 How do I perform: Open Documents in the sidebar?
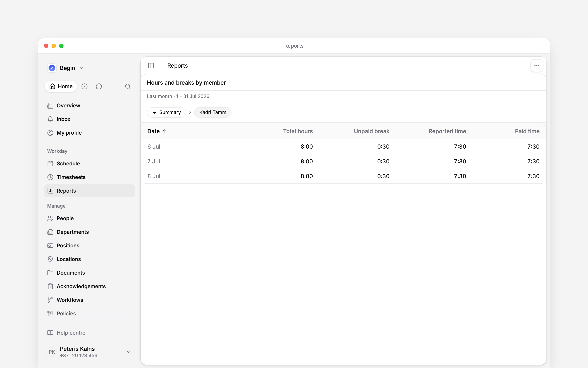(89, 273)
